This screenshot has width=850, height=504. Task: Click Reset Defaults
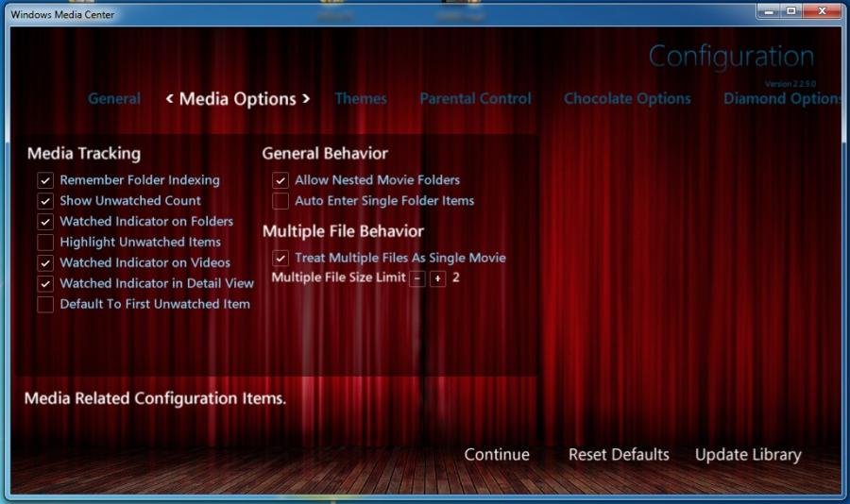[x=619, y=454]
